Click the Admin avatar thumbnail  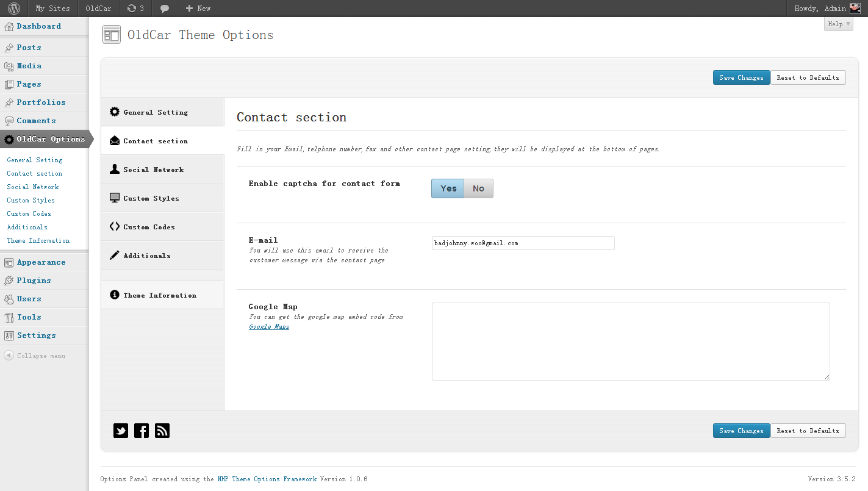pos(855,9)
